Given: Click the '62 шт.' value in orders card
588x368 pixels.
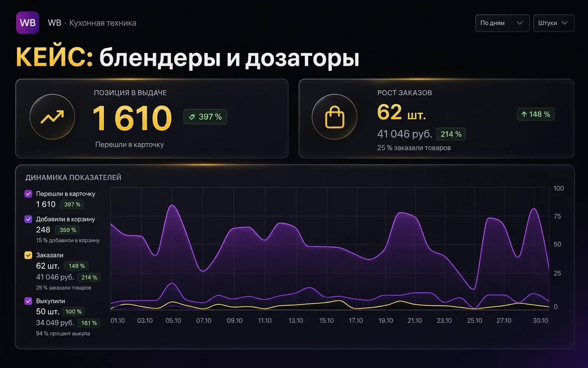Looking at the screenshot, I should pos(402,112).
